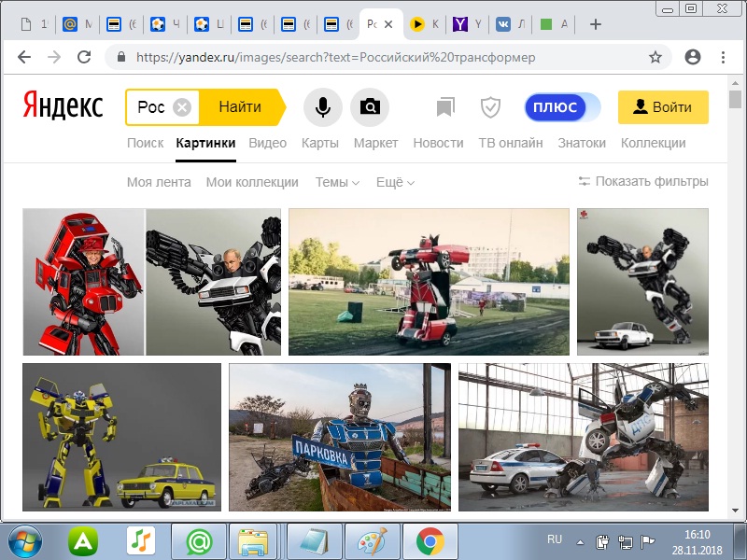747x560 pixels.
Task: Open the yellow police robot image
Action: pyautogui.click(x=122, y=437)
